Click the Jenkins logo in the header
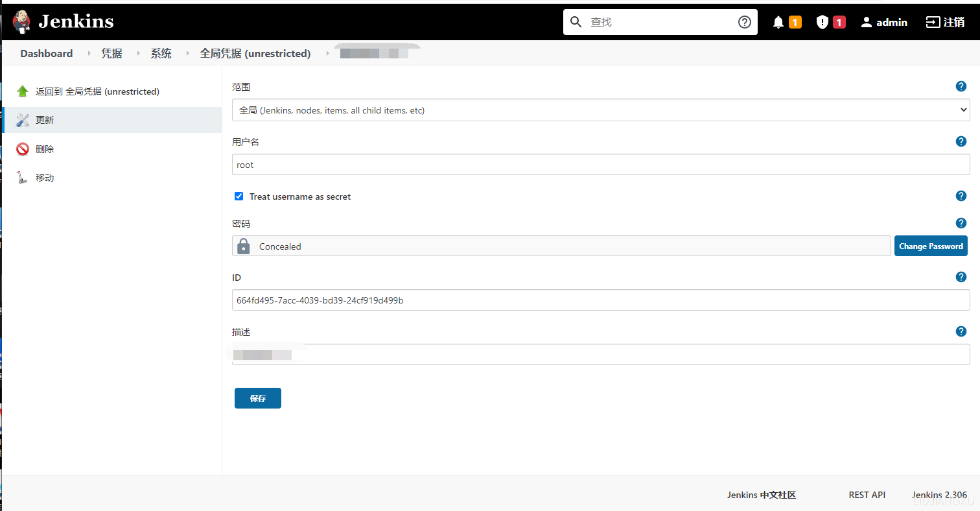The width and height of the screenshot is (980, 511). tap(21, 21)
